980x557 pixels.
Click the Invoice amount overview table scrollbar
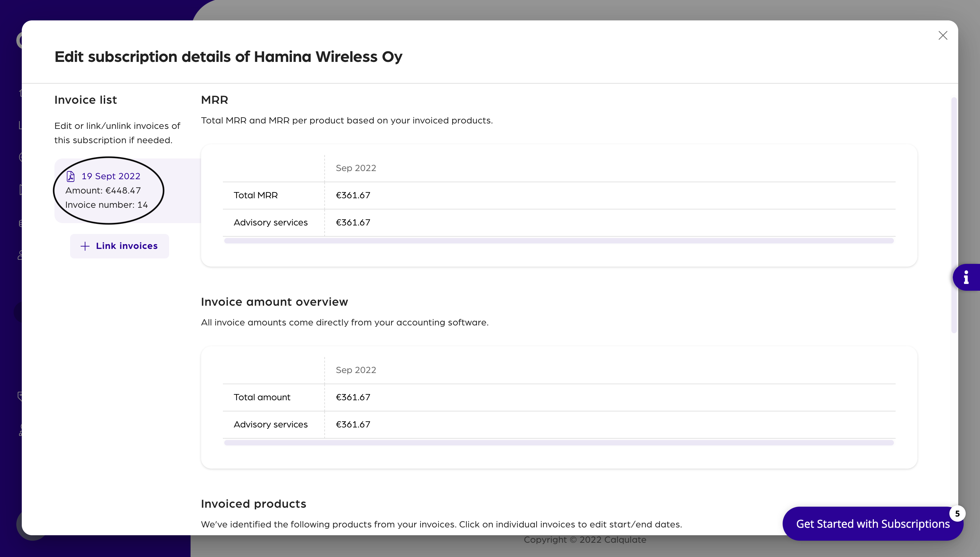click(558, 443)
